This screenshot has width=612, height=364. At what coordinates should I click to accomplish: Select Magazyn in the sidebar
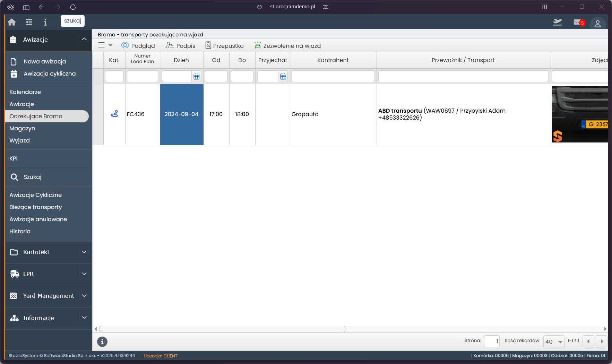point(22,128)
